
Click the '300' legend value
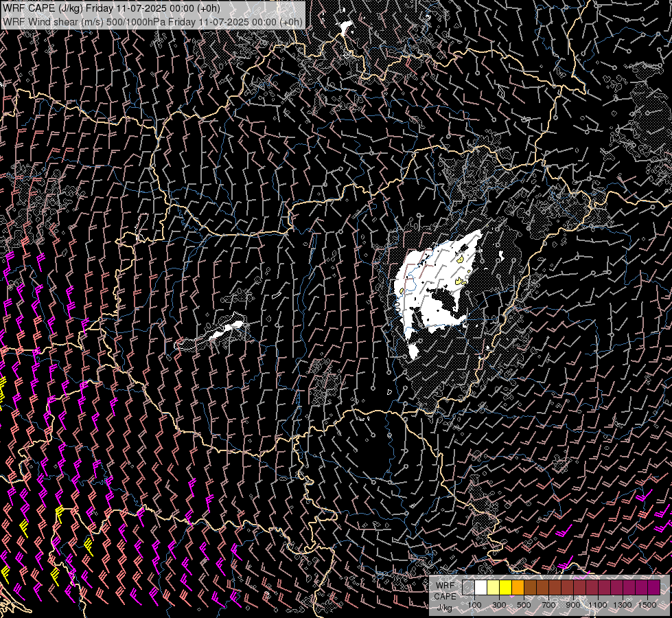pyautogui.click(x=499, y=605)
